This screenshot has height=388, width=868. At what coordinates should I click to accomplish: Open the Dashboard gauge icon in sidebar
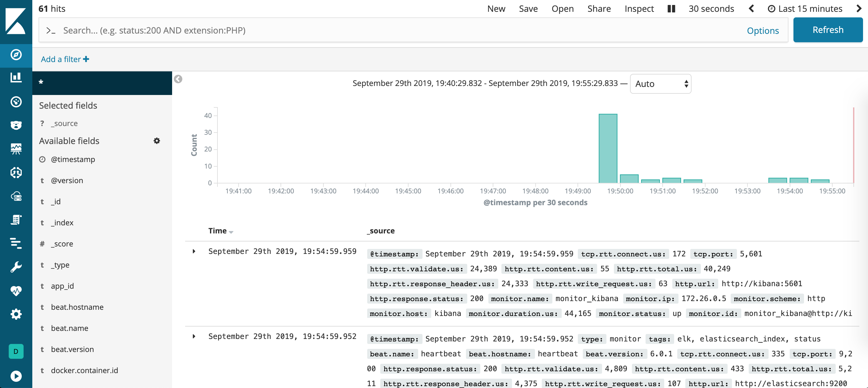[x=16, y=102]
